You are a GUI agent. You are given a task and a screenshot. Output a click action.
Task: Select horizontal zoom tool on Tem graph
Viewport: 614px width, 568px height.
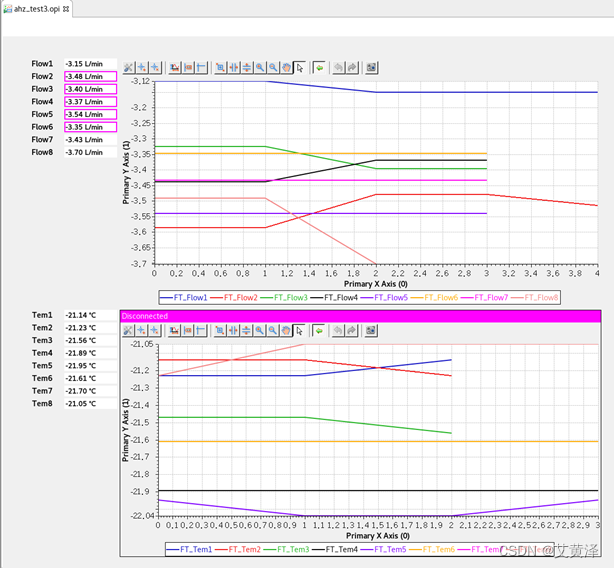click(x=233, y=331)
